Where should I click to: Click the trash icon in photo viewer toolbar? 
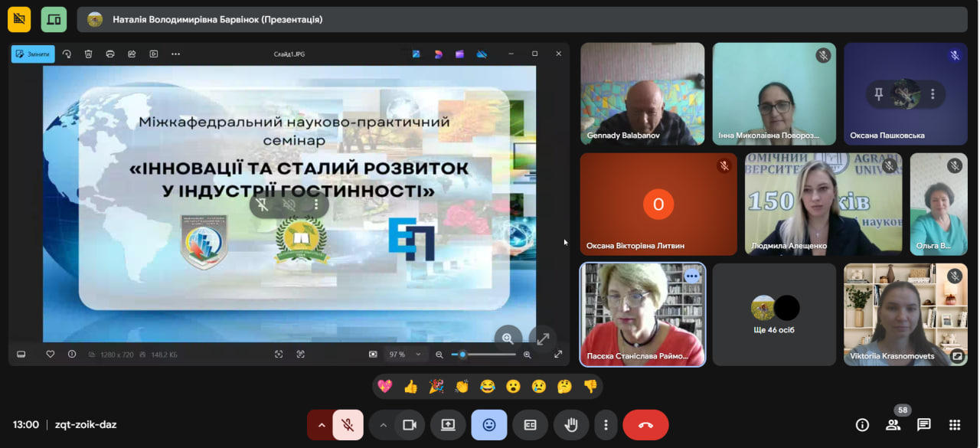[x=89, y=54]
